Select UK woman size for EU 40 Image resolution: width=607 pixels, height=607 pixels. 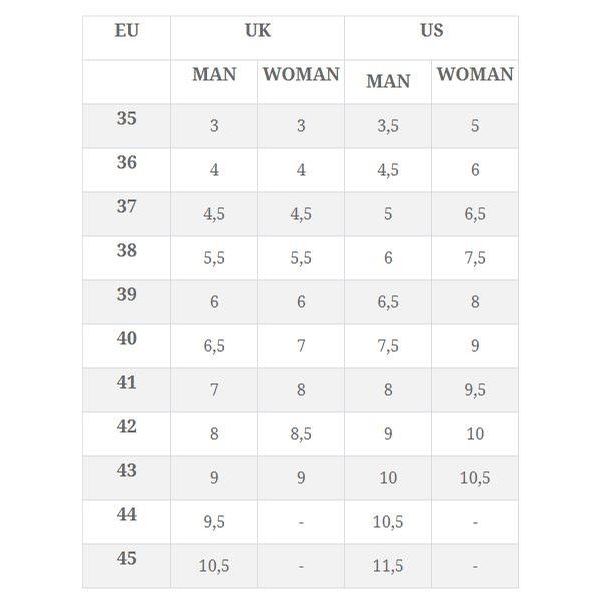301,346
